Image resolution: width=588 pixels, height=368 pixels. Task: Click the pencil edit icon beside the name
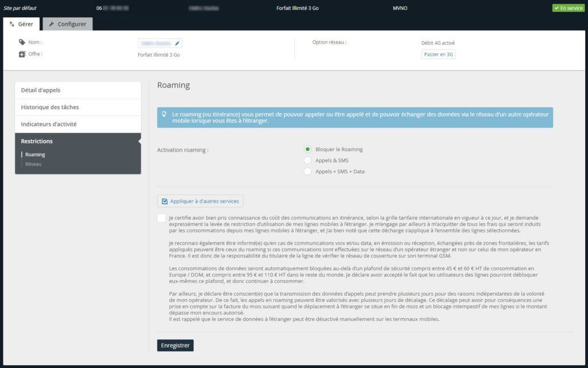coord(177,44)
